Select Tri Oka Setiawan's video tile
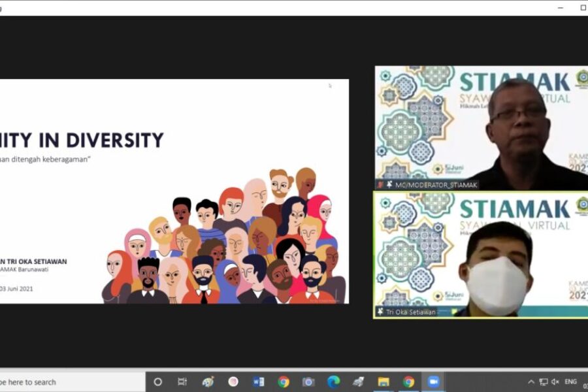The width and height of the screenshot is (588, 392). point(481,254)
